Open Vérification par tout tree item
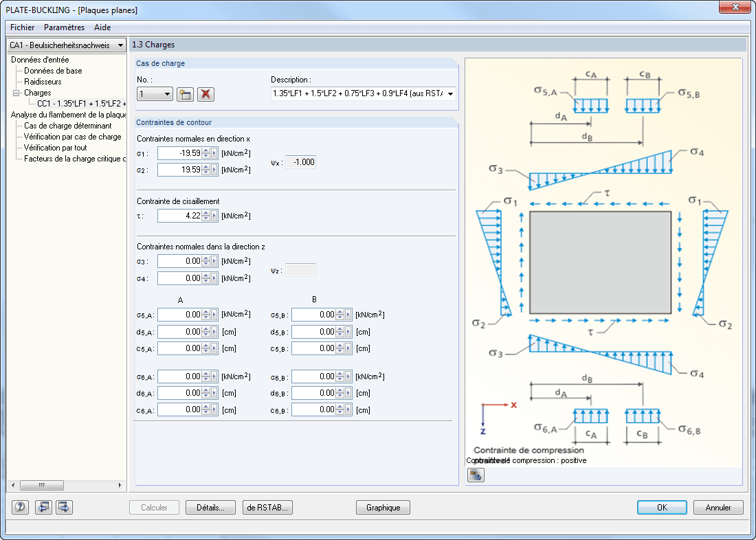The height and width of the screenshot is (540, 756). click(x=56, y=148)
